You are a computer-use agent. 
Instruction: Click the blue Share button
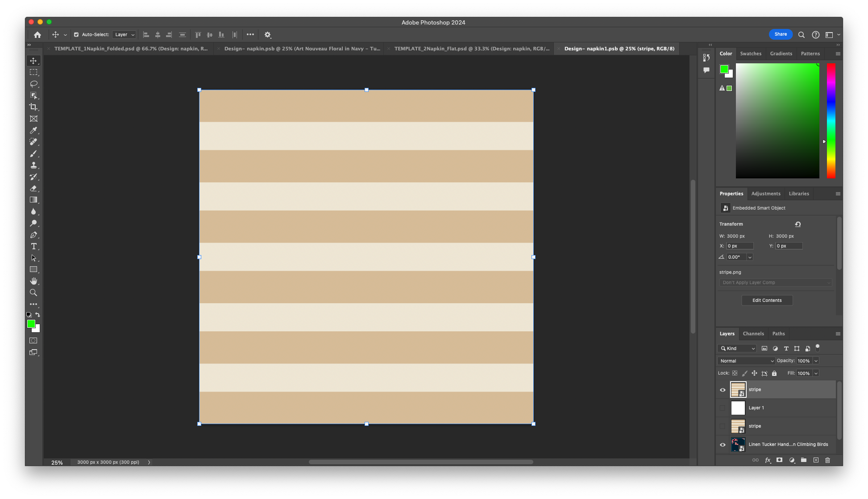(780, 34)
